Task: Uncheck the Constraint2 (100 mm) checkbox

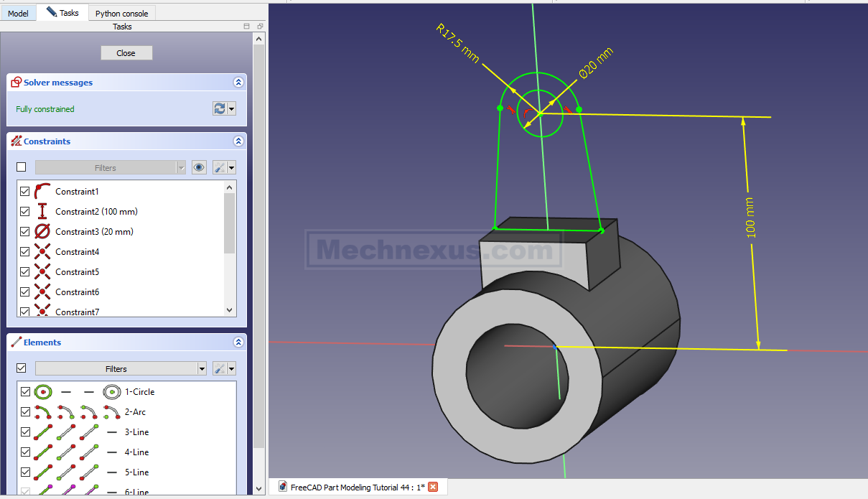Action: point(25,211)
